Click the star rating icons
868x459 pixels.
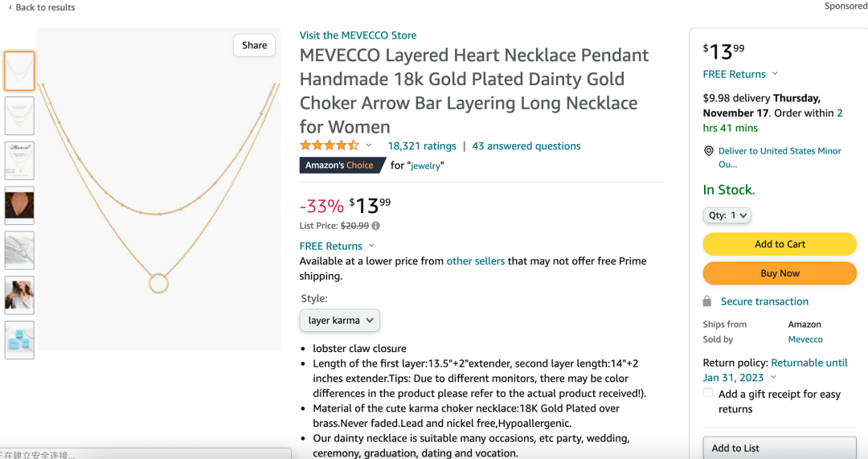click(x=330, y=145)
